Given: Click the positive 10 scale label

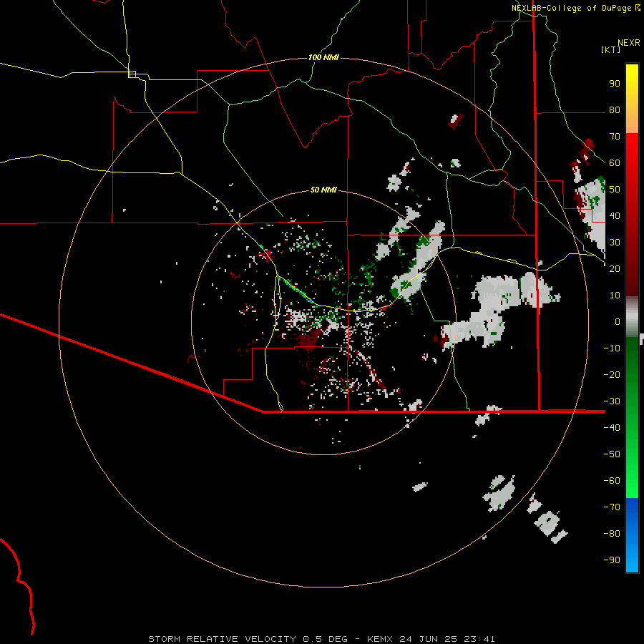Looking at the screenshot, I should [615, 296].
